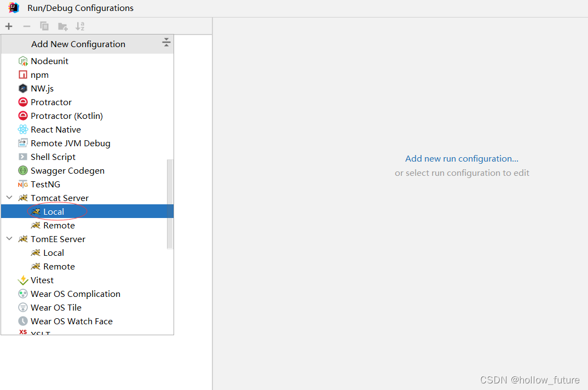Click the Shell Script icon
The image size is (588, 390).
click(x=23, y=157)
